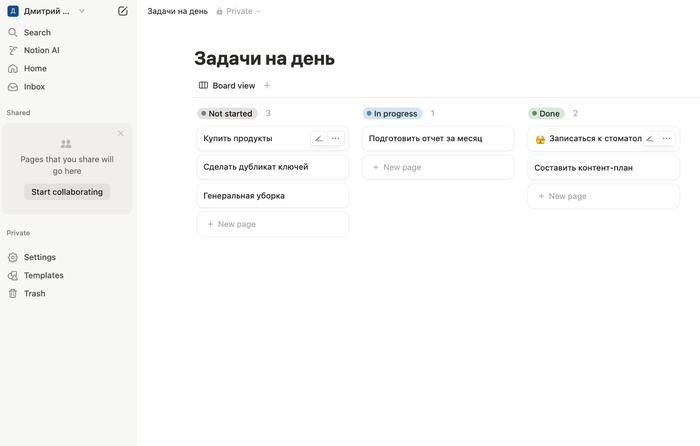The width and height of the screenshot is (700, 446).
Task: Go to Home in the sidebar
Action: pos(35,68)
